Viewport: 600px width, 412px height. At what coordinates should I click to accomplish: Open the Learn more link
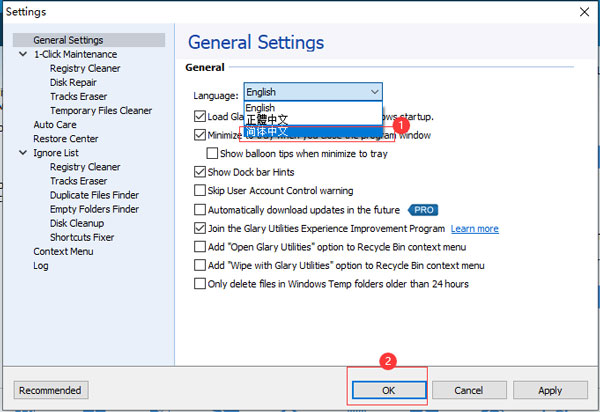tap(474, 229)
